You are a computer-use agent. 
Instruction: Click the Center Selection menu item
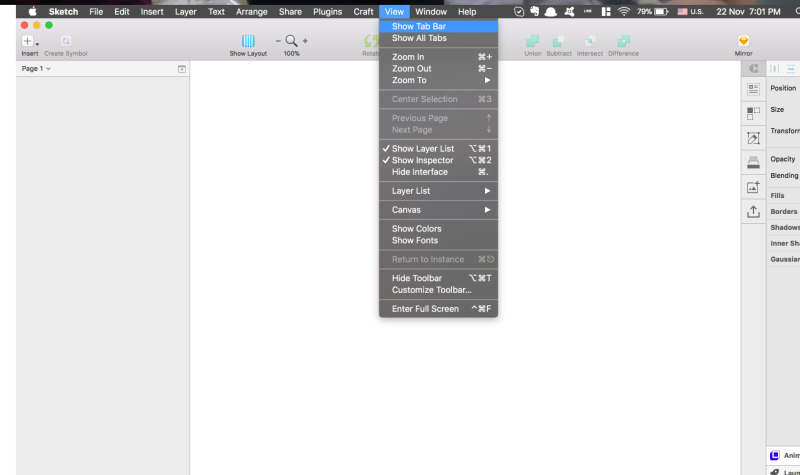point(438,99)
